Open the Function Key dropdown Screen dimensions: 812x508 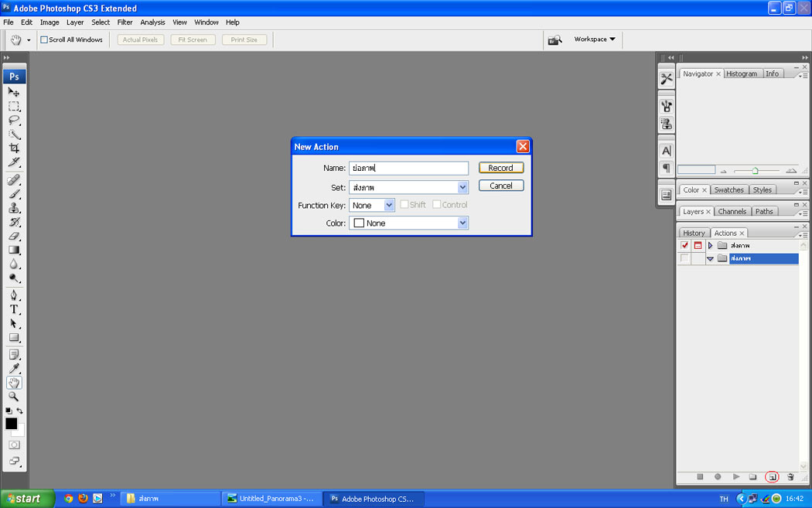click(389, 205)
